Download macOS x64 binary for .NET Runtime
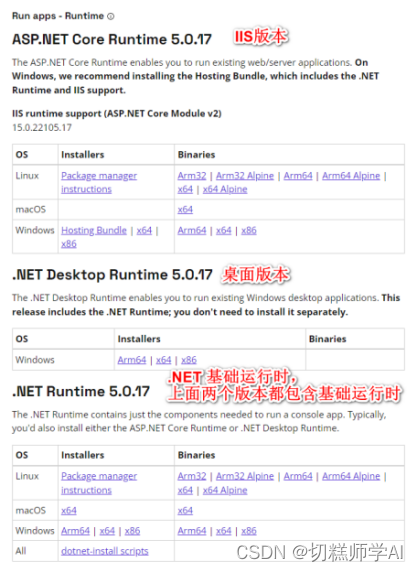 [x=185, y=510]
